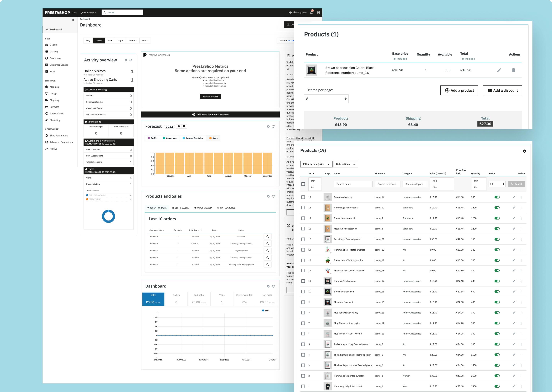
Task: Switch to the Best Sellers tab
Action: point(180,208)
